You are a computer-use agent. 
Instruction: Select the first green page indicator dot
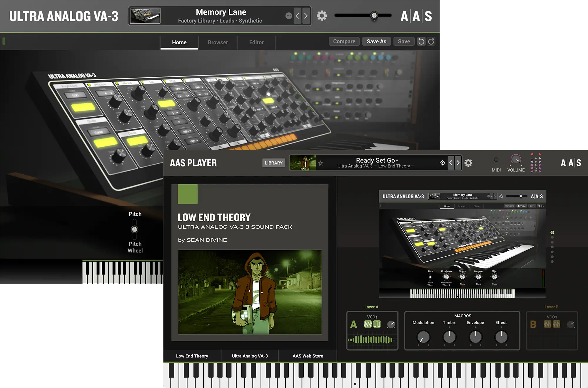(x=552, y=233)
